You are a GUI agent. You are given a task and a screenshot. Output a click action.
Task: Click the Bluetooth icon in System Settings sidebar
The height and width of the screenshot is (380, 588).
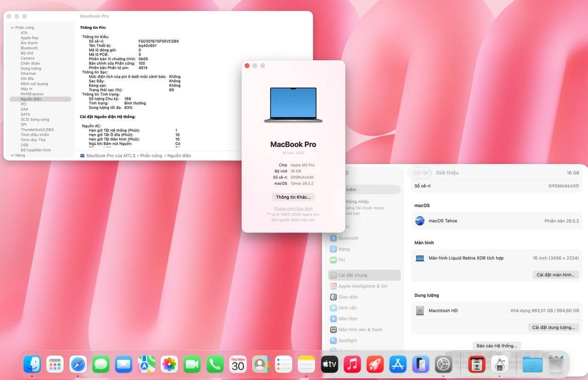(334, 238)
